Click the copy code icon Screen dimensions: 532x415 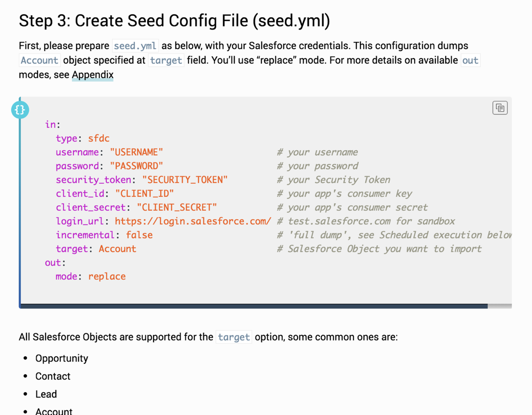pyautogui.click(x=500, y=108)
